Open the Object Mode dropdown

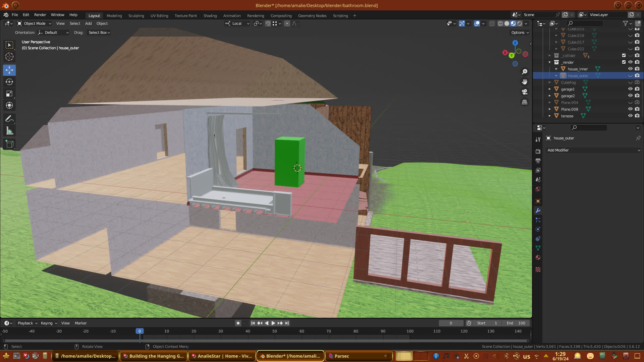(34, 23)
